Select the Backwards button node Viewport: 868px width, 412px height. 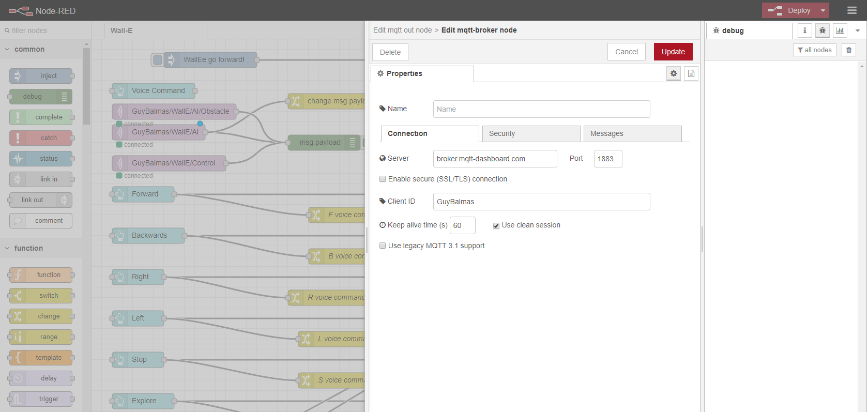[148, 236]
